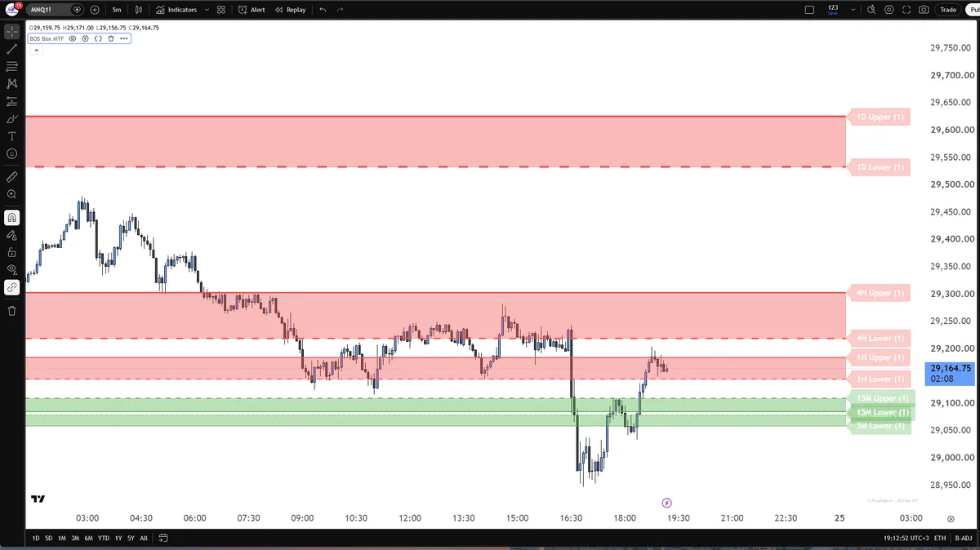The width and height of the screenshot is (980, 550).
Task: Open the MNQ1! symbol search box
Action: tap(56, 10)
